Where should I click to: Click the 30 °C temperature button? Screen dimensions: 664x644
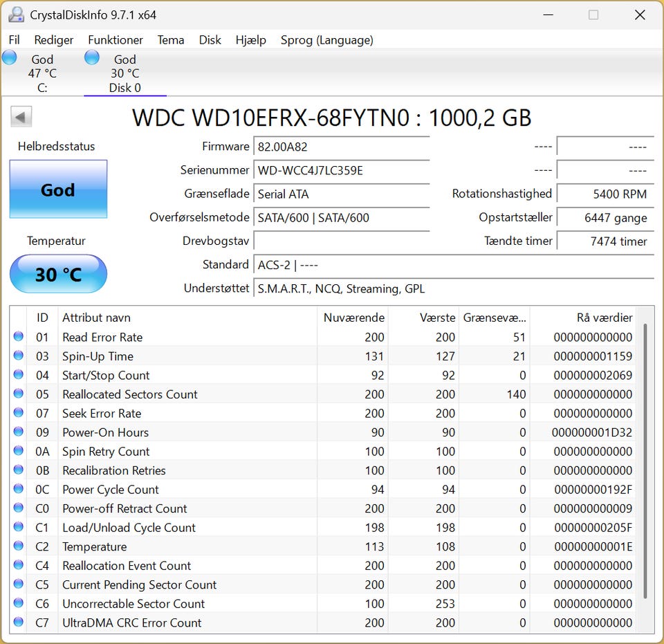point(58,275)
